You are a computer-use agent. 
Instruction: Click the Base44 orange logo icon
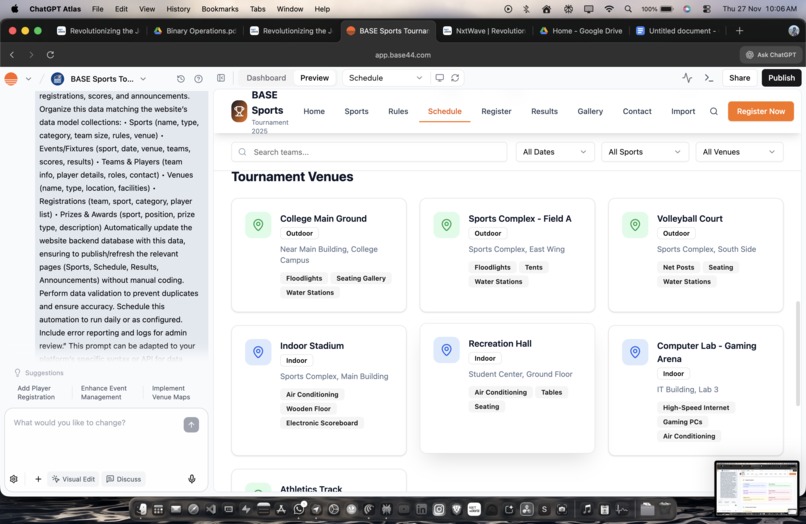point(11,79)
